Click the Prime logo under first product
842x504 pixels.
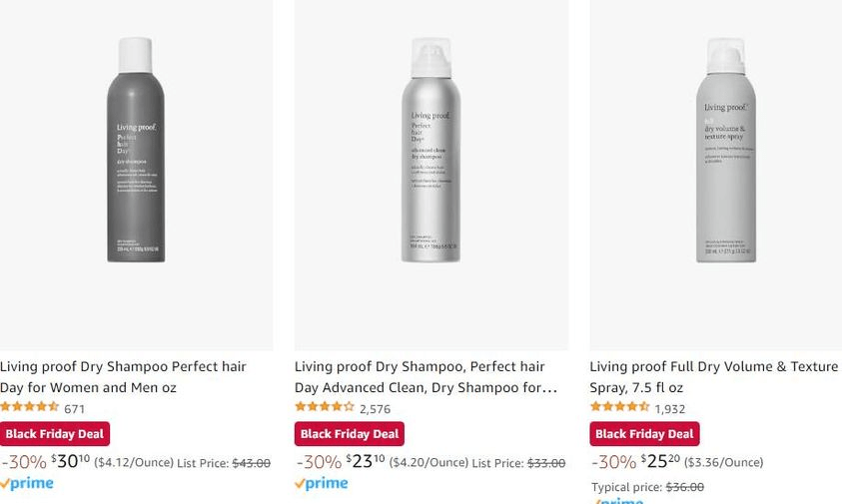coord(28,484)
